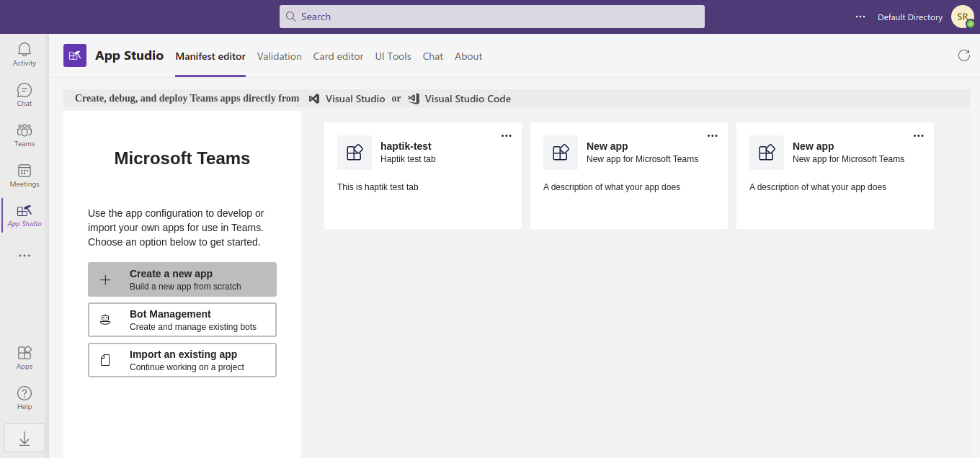Click the download desktop app icon
Screen dimensions: 980x458
(24, 438)
